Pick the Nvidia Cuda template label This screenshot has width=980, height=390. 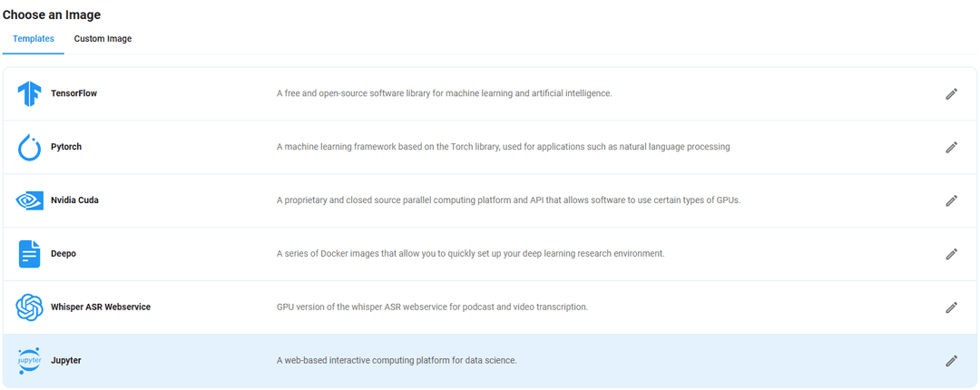(75, 200)
